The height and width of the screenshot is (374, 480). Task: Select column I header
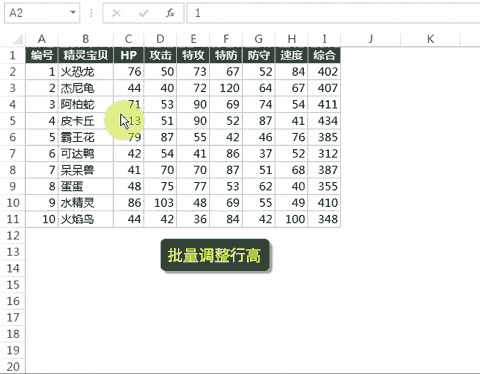tap(324, 39)
